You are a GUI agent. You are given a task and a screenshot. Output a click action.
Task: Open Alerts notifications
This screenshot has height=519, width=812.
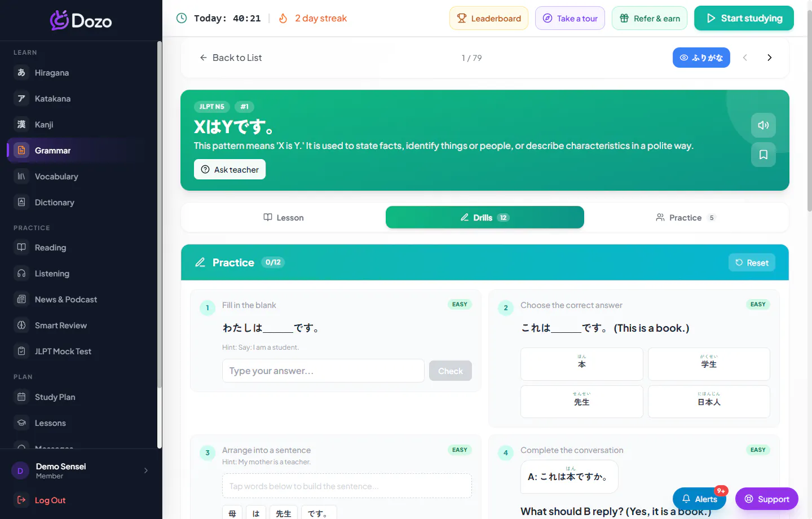pyautogui.click(x=699, y=499)
